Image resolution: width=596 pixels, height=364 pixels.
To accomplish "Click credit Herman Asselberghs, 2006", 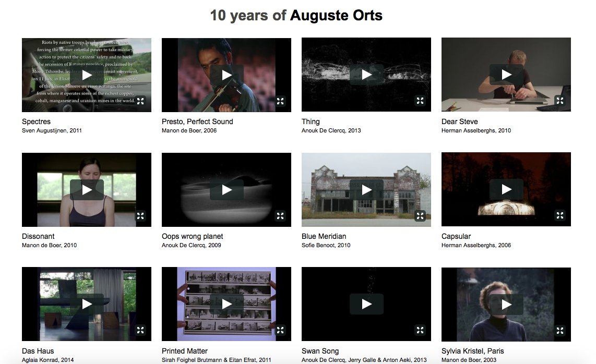I will click(x=476, y=245).
